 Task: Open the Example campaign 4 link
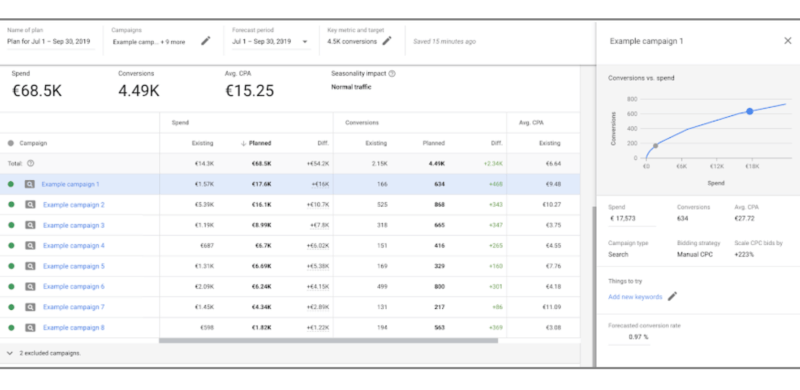tap(74, 246)
